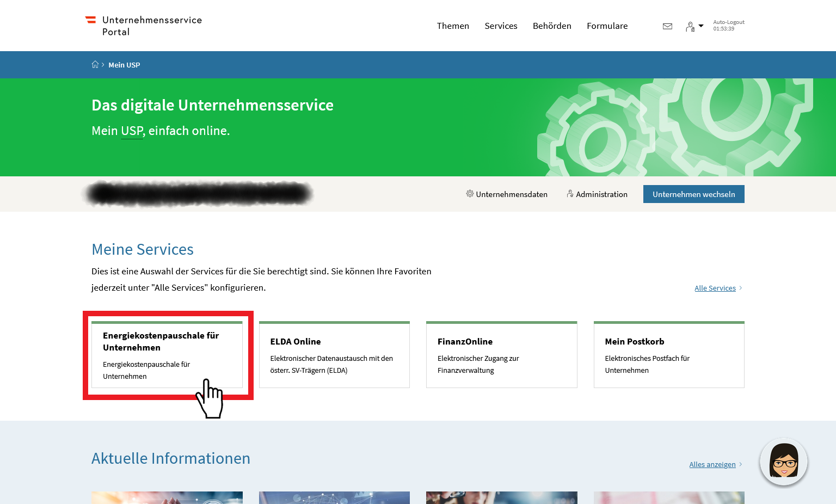Click the home icon in breadcrumb
Screen dimensions: 836x504
tap(95, 65)
